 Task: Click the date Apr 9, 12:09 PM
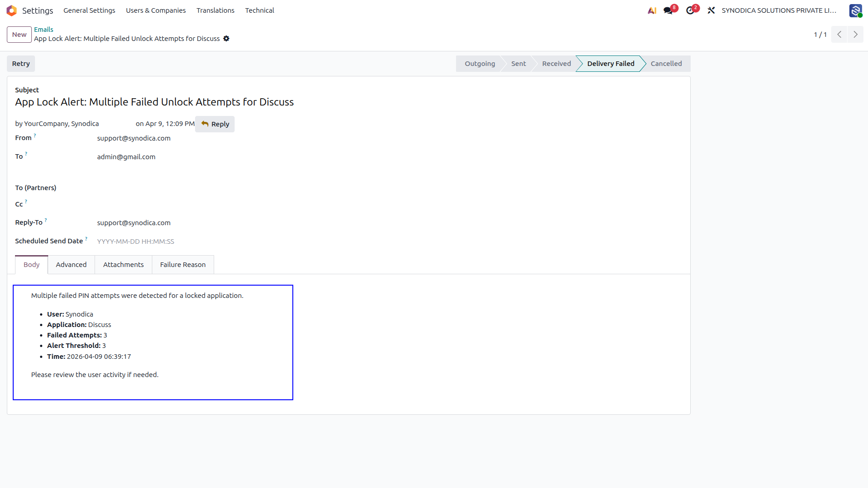point(170,124)
